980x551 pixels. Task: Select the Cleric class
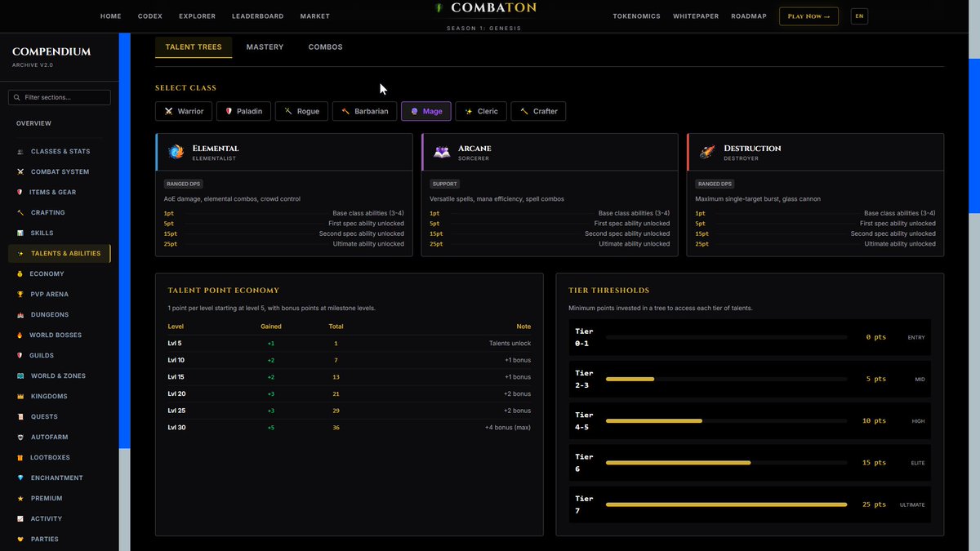point(481,111)
